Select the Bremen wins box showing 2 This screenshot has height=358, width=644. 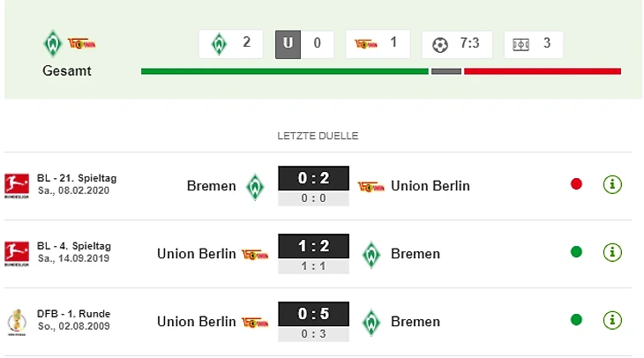click(x=231, y=44)
